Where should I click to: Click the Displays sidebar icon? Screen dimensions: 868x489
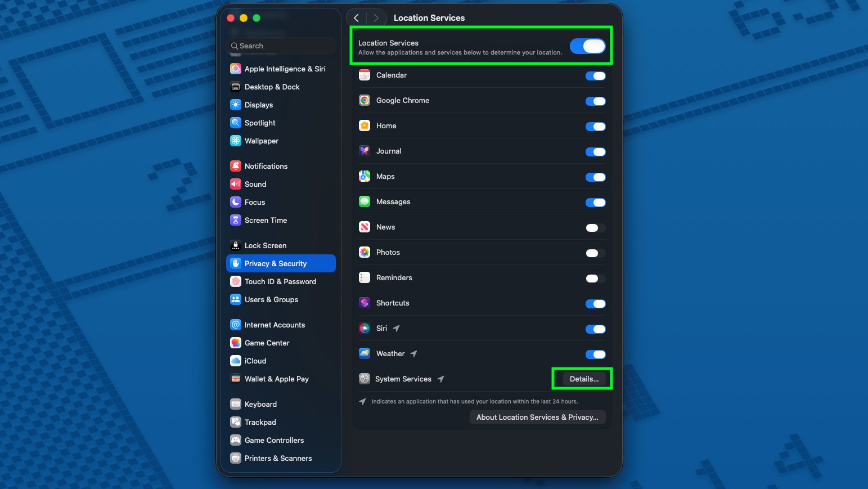click(236, 105)
